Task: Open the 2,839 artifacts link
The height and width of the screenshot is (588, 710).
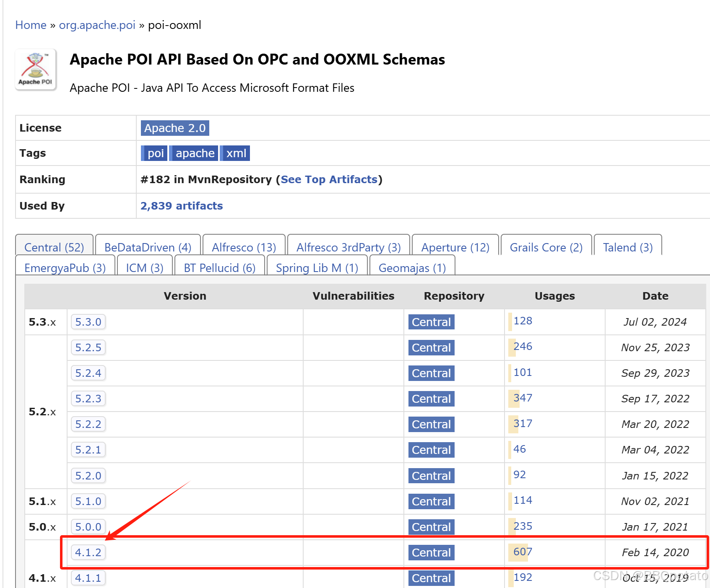Action: pyautogui.click(x=182, y=206)
